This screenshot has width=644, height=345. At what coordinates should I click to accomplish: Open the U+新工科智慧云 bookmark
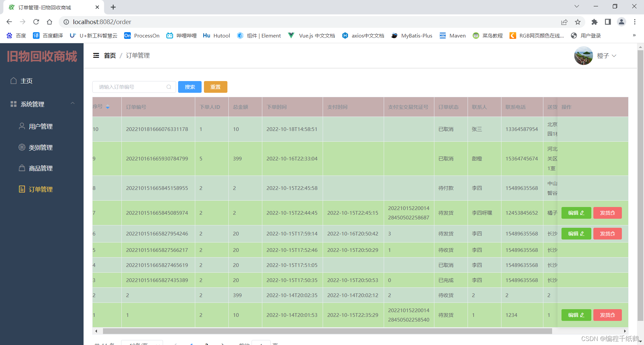tap(94, 36)
